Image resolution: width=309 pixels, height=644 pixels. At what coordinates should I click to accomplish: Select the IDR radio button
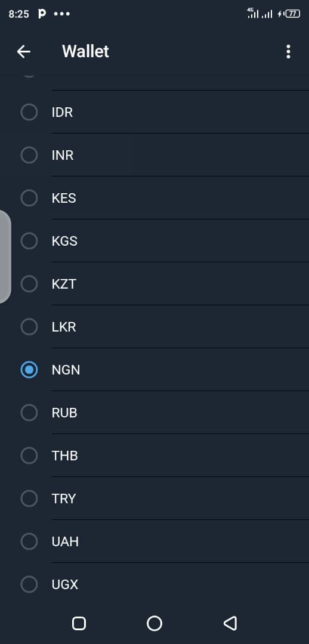(x=29, y=112)
